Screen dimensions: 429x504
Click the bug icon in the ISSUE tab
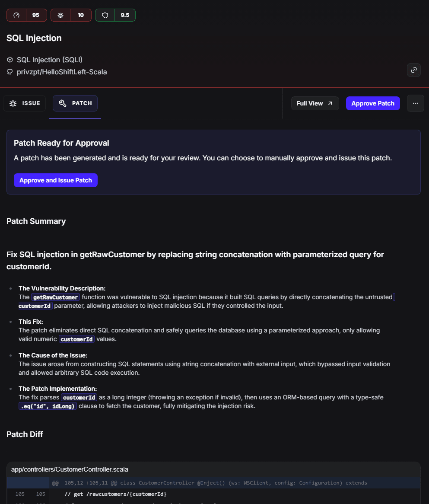coord(13,103)
